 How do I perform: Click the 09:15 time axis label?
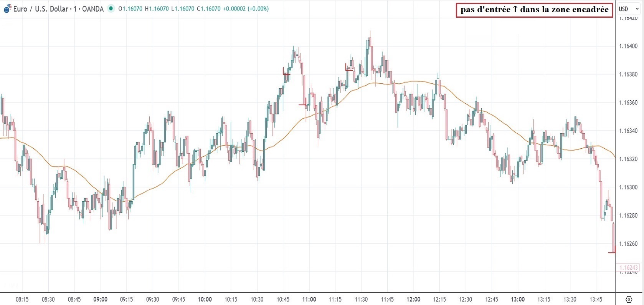click(x=127, y=299)
